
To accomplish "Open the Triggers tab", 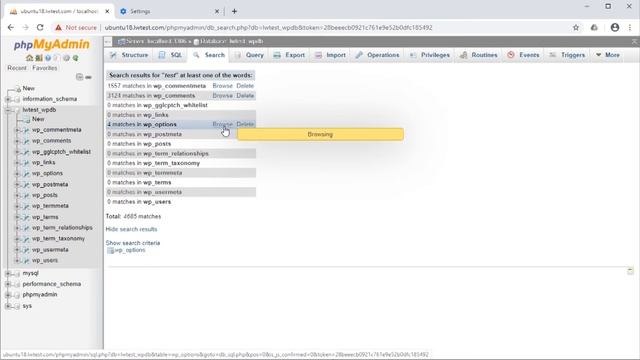I will 567,55.
